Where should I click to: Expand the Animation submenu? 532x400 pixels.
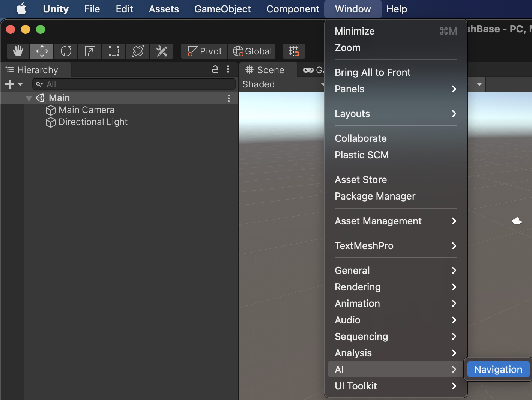(396, 304)
